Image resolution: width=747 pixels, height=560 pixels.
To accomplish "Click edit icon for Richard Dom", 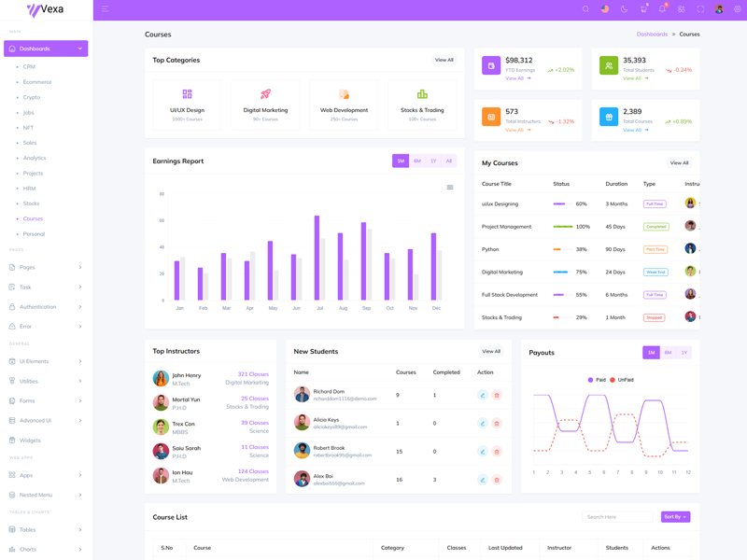I will click(x=483, y=395).
